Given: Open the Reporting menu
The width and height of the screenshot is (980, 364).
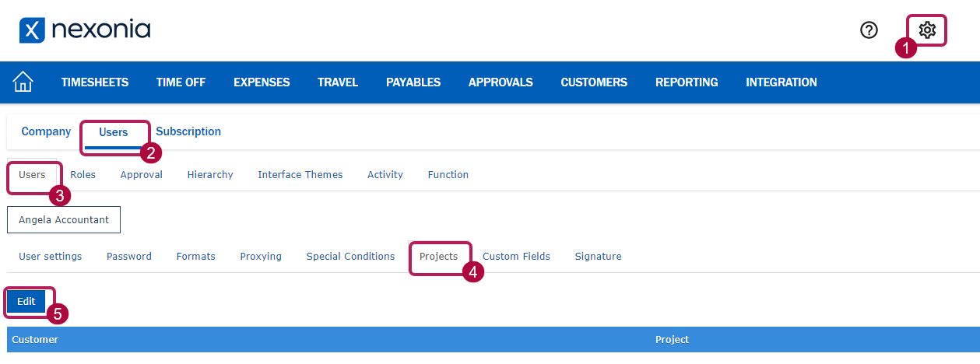Looking at the screenshot, I should pyautogui.click(x=687, y=82).
